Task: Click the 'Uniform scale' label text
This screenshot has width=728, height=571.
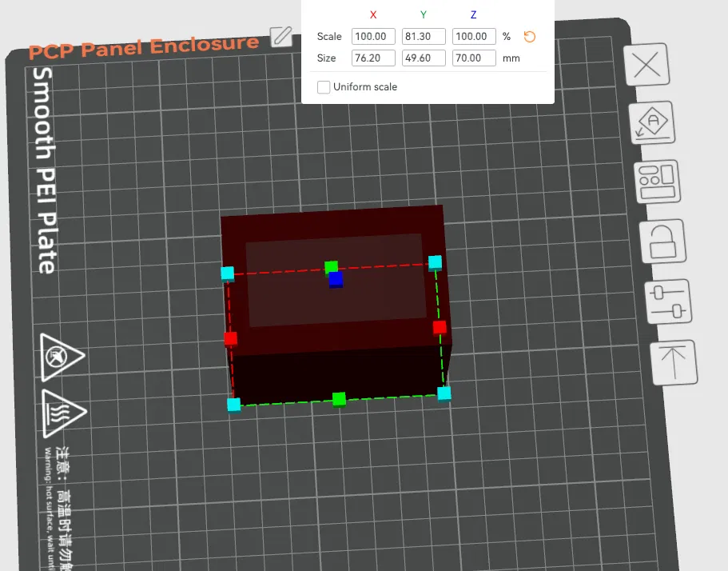Action: click(x=365, y=87)
